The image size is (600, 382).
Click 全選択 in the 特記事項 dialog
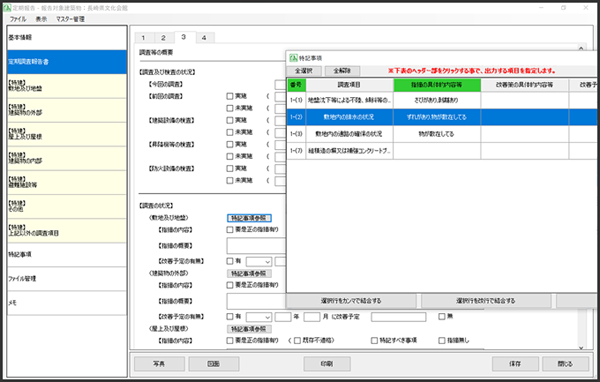pos(303,71)
